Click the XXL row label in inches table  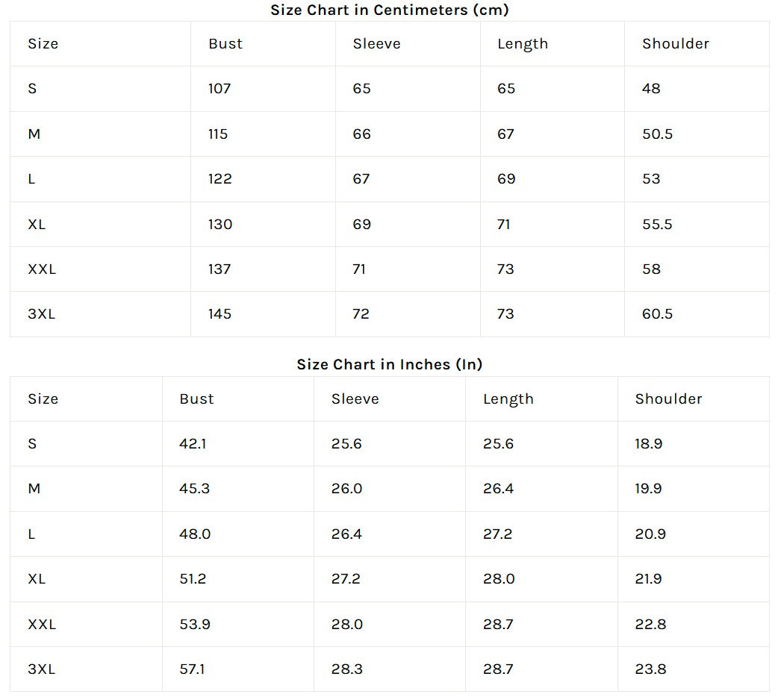click(x=42, y=625)
